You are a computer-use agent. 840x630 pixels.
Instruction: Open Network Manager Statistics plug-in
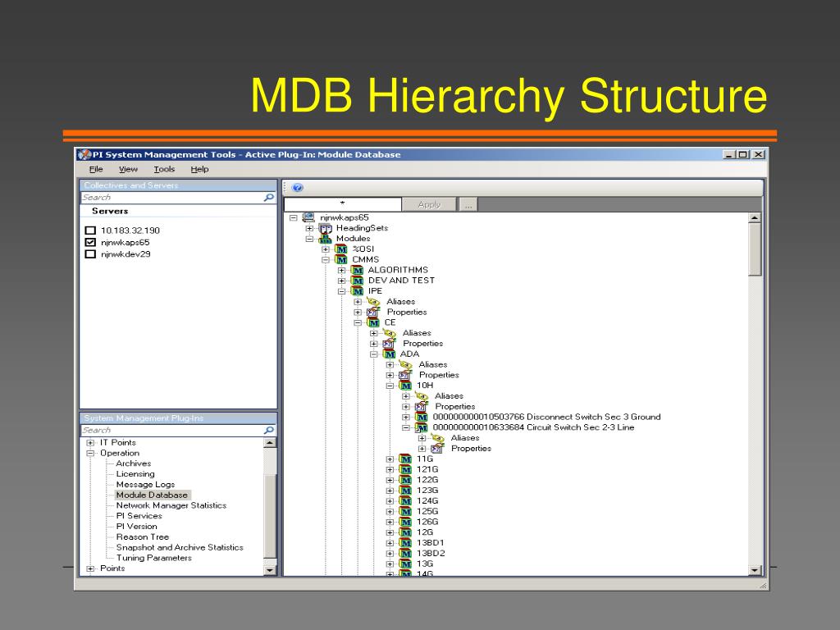(171, 505)
